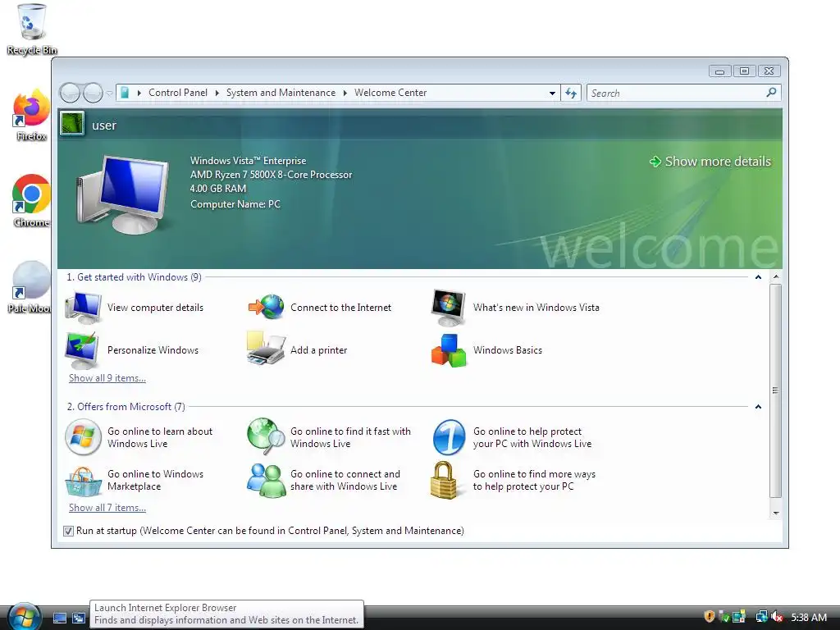This screenshot has height=630, width=840.
Task: Click the scrollbar down arrow
Action: pyautogui.click(x=776, y=514)
